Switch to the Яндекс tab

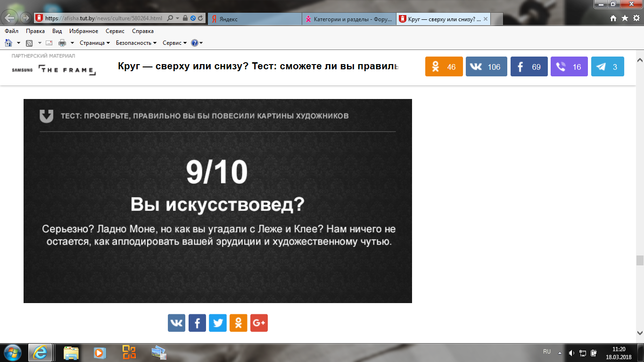pyautogui.click(x=255, y=19)
